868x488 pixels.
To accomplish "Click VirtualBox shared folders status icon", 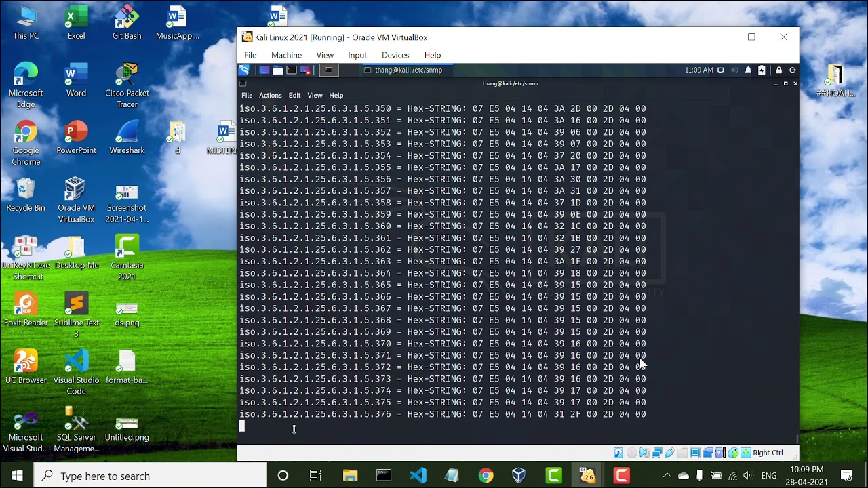I will point(682,453).
